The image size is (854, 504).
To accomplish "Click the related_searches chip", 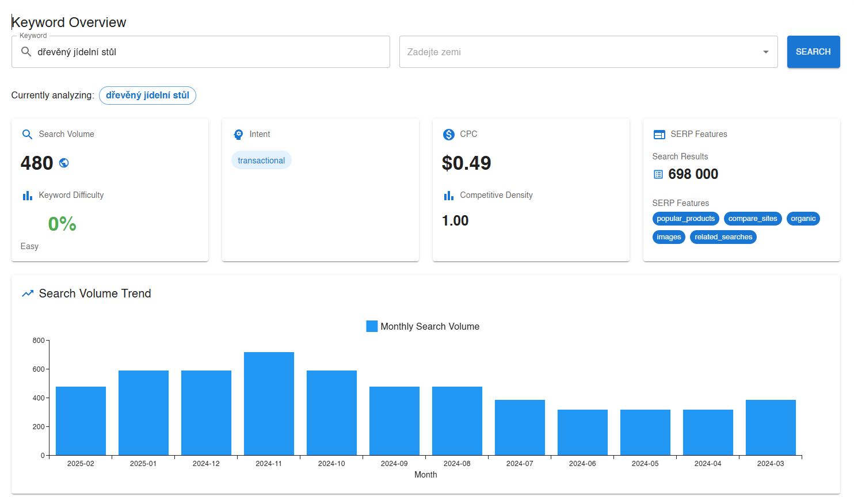I will click(x=723, y=237).
